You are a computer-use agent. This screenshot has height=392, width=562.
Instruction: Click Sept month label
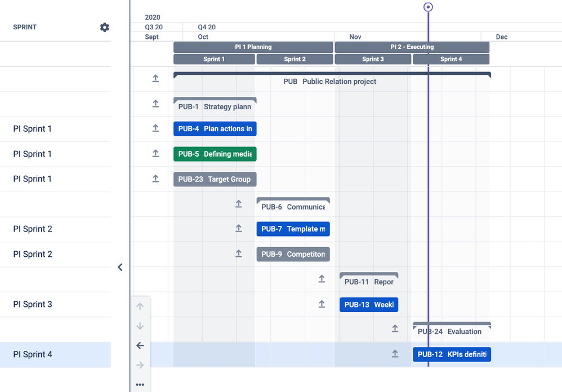pyautogui.click(x=151, y=37)
